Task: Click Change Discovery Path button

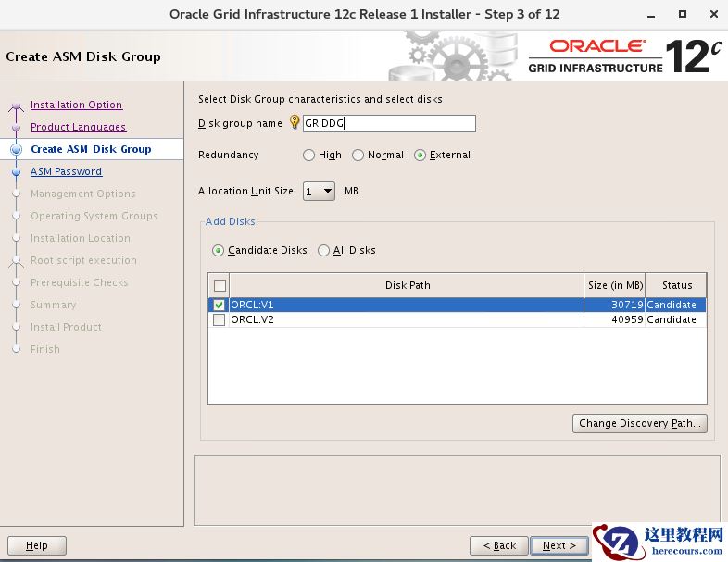Action: [640, 424]
